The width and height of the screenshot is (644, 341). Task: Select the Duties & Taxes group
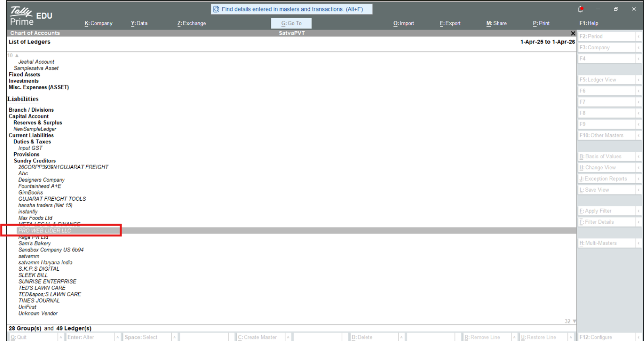tap(32, 142)
